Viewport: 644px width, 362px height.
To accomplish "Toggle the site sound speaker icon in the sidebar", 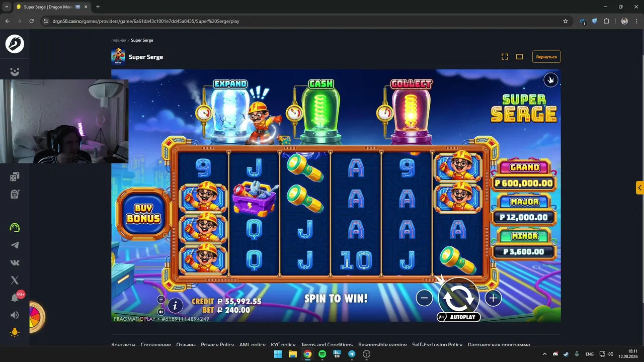I will (15, 315).
